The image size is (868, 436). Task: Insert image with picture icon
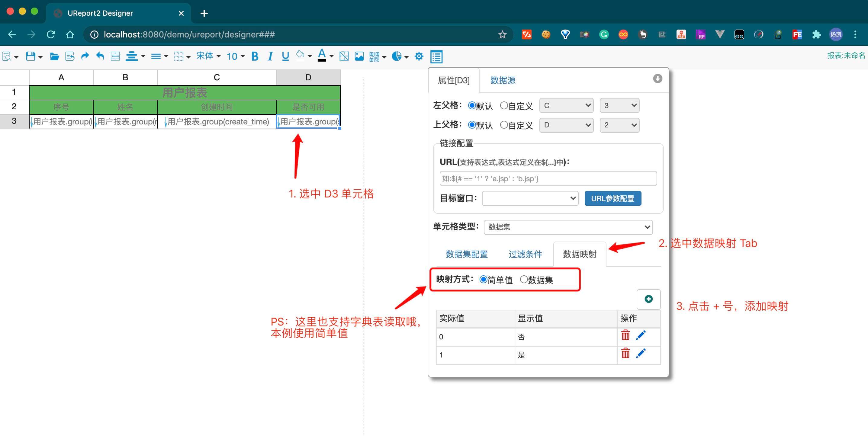tap(359, 56)
